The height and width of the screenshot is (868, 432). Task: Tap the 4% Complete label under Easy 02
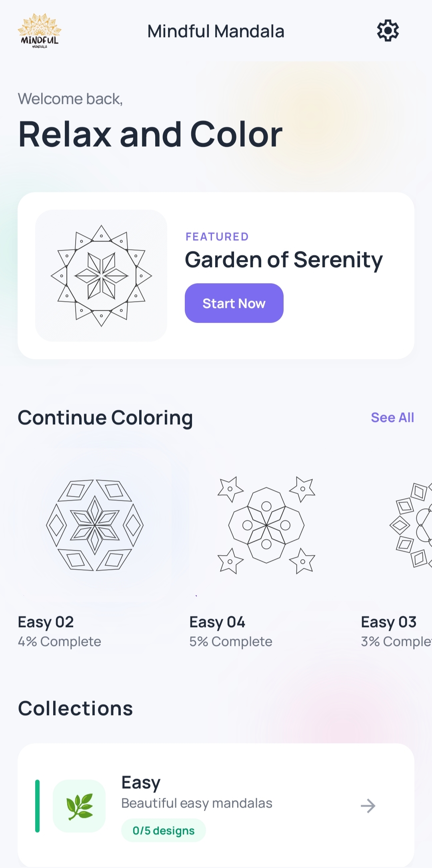[59, 642]
